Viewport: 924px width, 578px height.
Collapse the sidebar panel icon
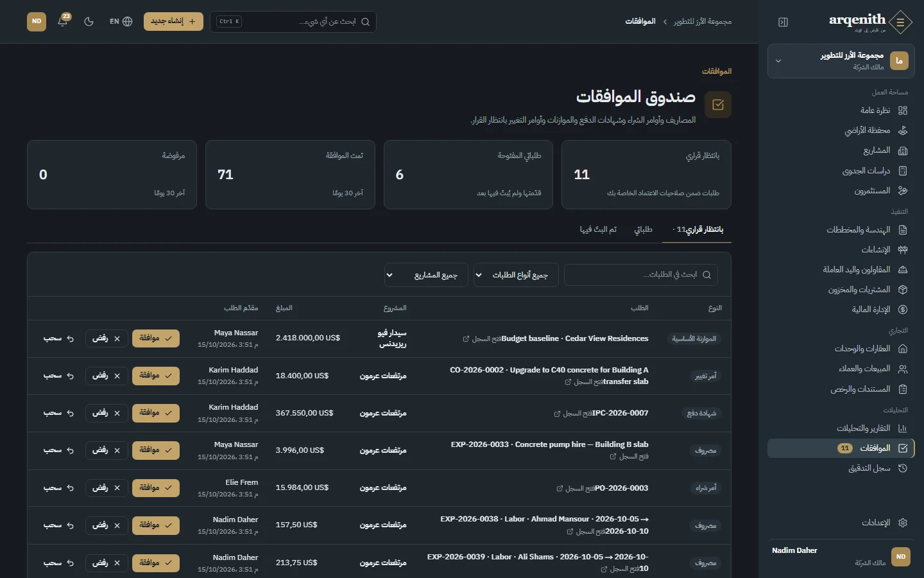783,22
